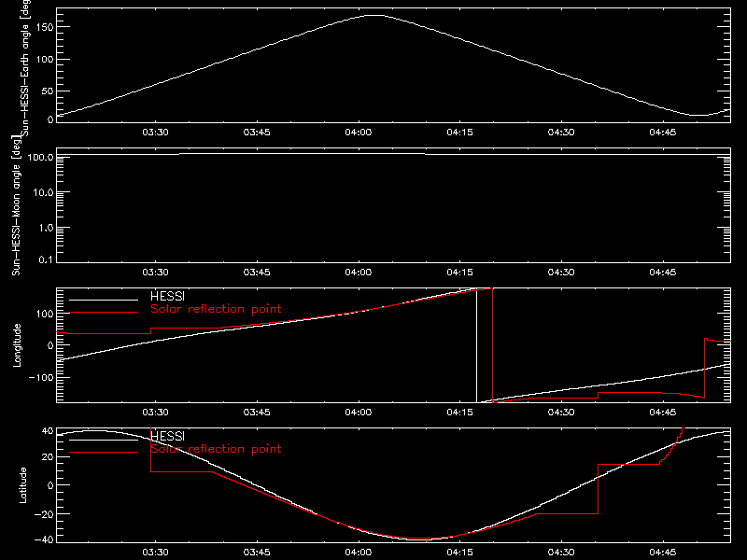Click 04:45 tick under Sun-HESSI-Earth angle plot
Viewport: 747px width, 560px height.
(663, 132)
